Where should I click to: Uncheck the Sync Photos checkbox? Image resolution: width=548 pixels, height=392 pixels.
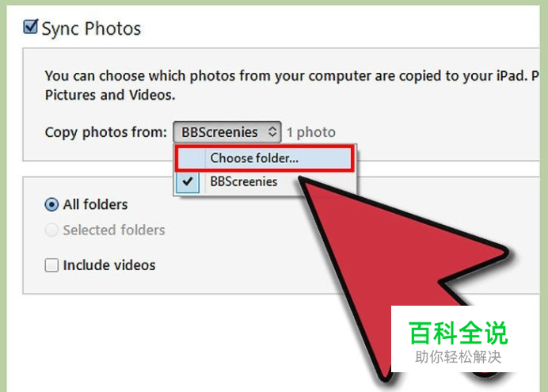31,27
